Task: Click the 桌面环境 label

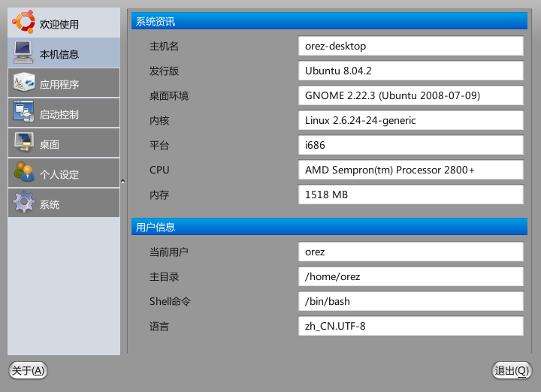Action: (x=169, y=96)
